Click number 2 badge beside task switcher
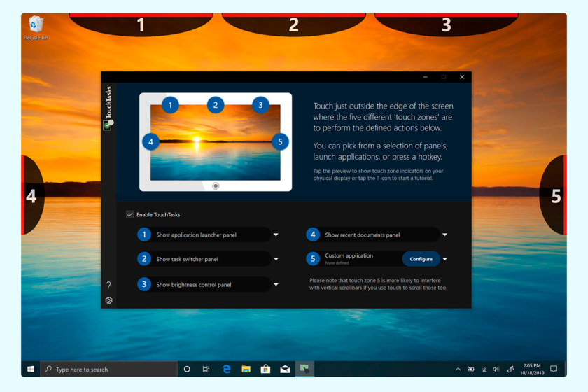The height and width of the screenshot is (392, 588). click(144, 259)
